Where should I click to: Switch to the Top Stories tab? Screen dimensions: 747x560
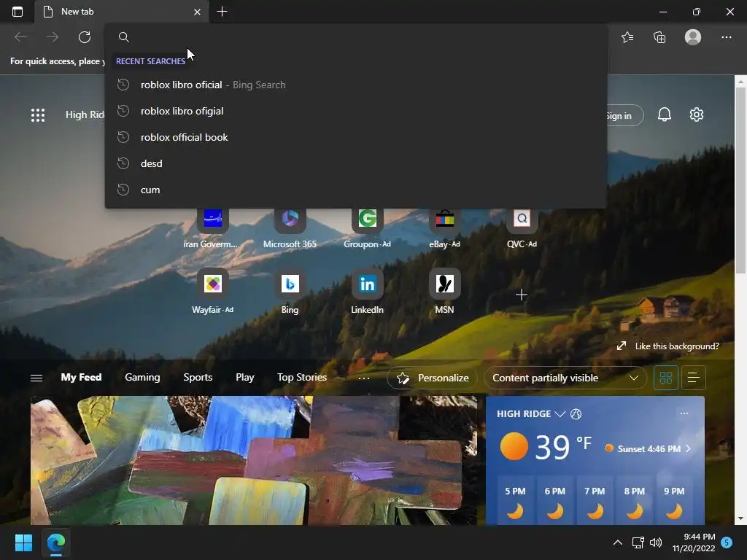302,377
